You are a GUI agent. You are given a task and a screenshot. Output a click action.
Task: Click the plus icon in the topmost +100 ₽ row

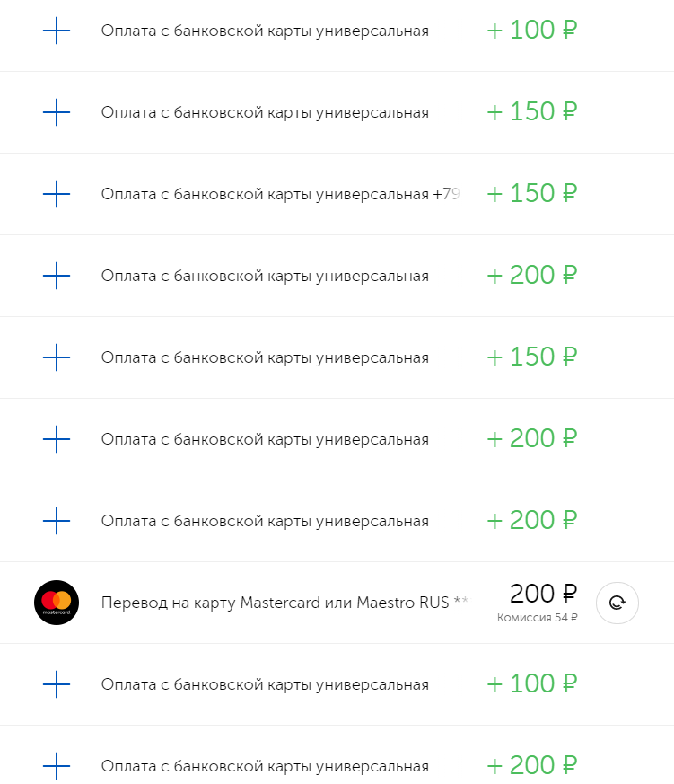(x=57, y=31)
